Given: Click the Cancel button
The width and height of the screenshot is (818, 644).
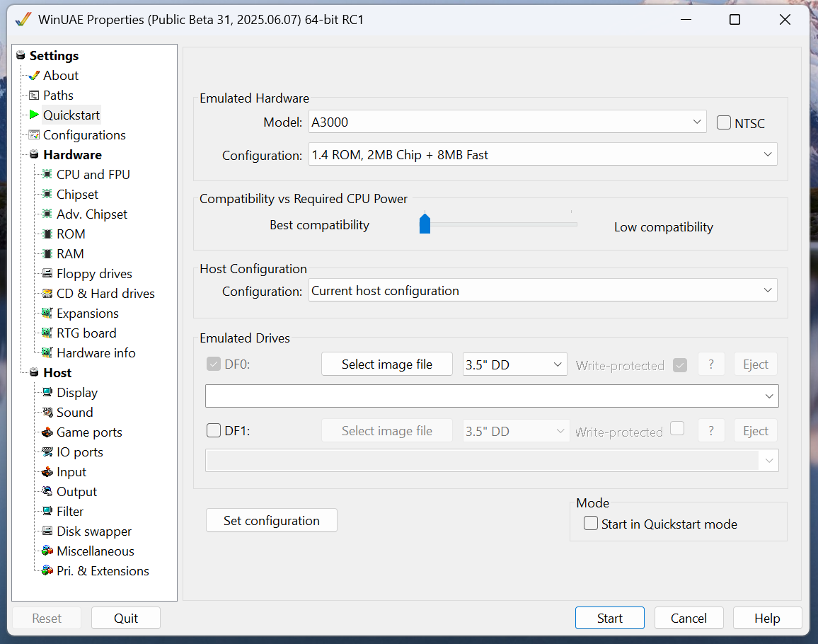Looking at the screenshot, I should (689, 619).
